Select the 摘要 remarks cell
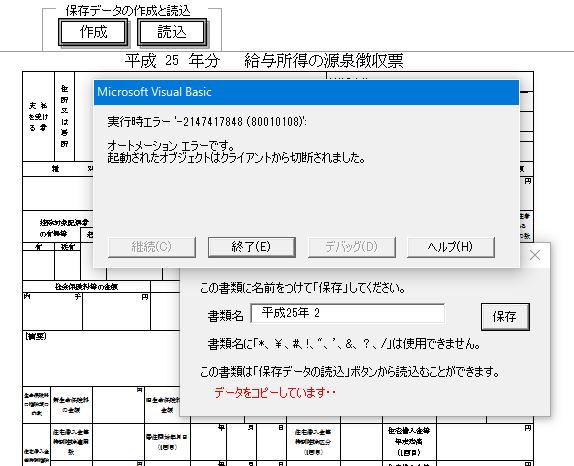 pyautogui.click(x=101, y=358)
